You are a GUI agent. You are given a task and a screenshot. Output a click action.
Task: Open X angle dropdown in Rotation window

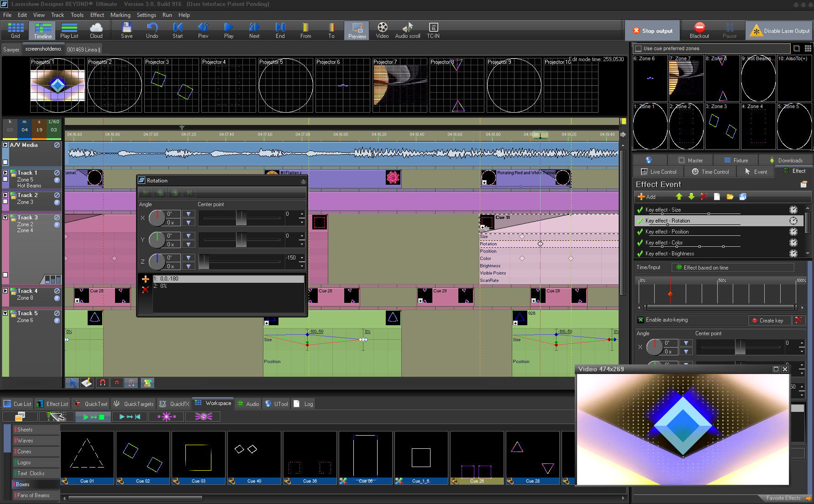tap(188, 214)
